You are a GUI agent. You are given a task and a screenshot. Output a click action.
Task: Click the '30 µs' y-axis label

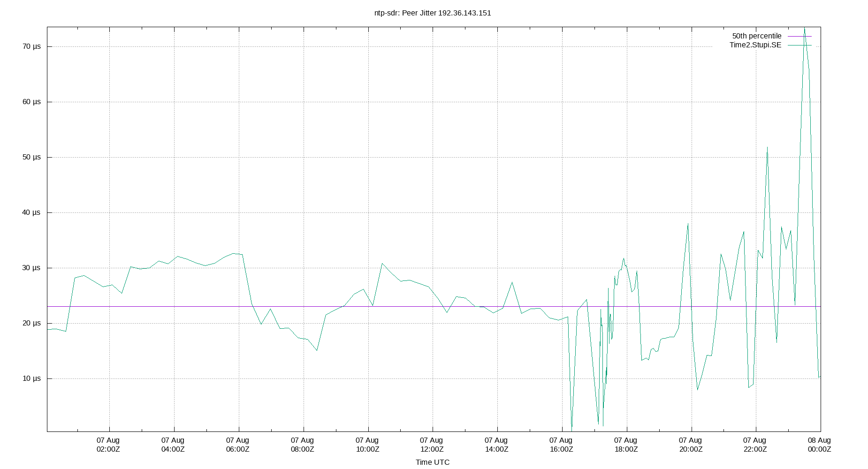[31, 268]
